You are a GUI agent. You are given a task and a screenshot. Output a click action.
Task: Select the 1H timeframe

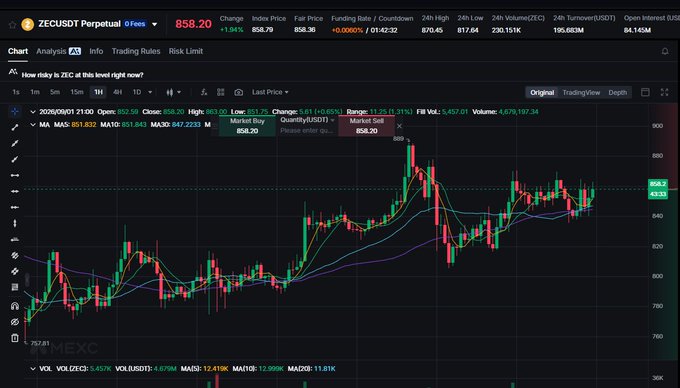click(98, 92)
